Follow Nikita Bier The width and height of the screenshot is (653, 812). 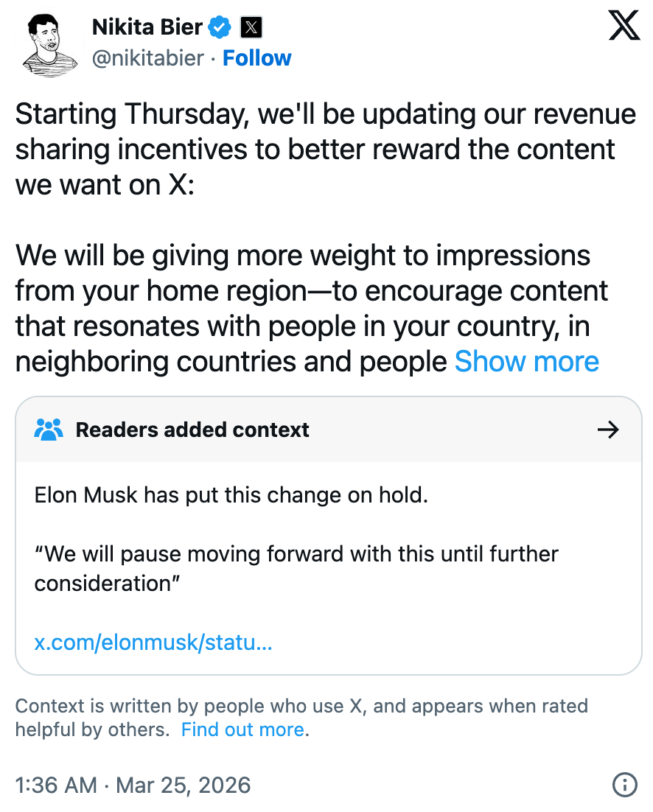click(257, 58)
